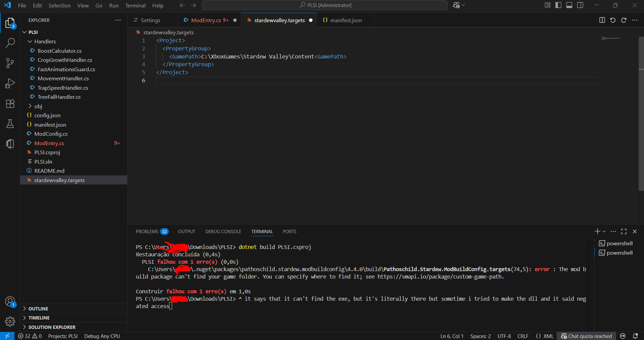Change file encoding UTF-8
The width and height of the screenshot is (644, 340).
pos(504,336)
